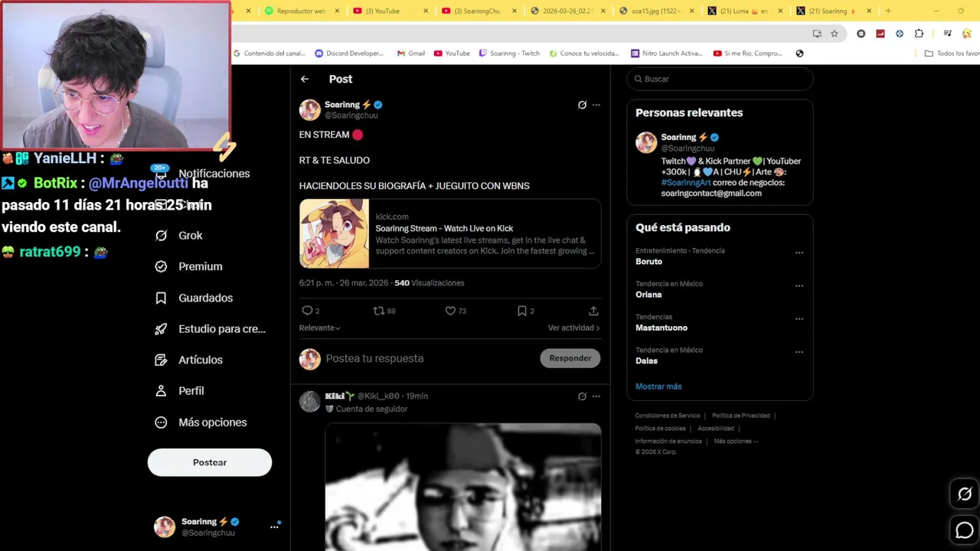The height and width of the screenshot is (551, 980).
Task: Open Chrome extensions puzzle icon
Action: coord(919,34)
